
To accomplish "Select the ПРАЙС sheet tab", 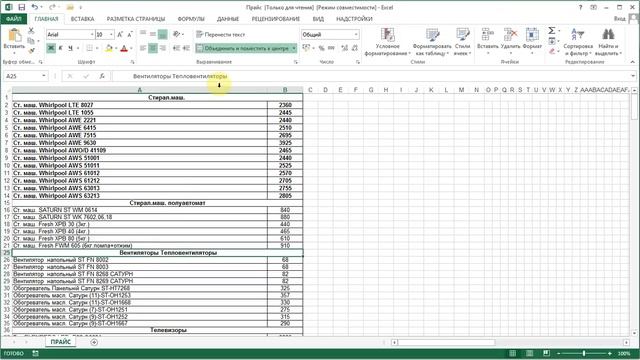I will click(61, 342).
